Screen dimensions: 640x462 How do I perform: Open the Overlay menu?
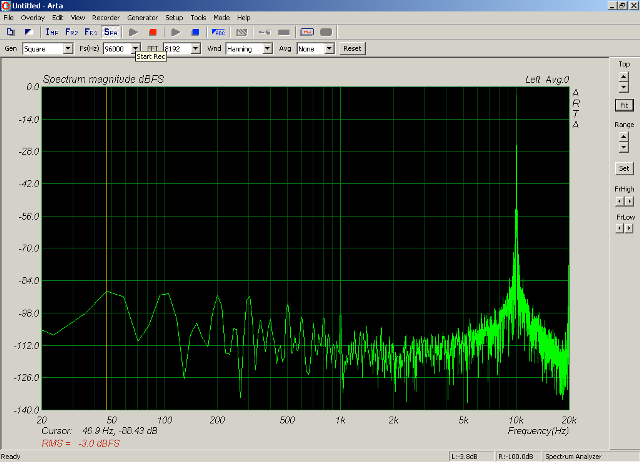[33, 18]
